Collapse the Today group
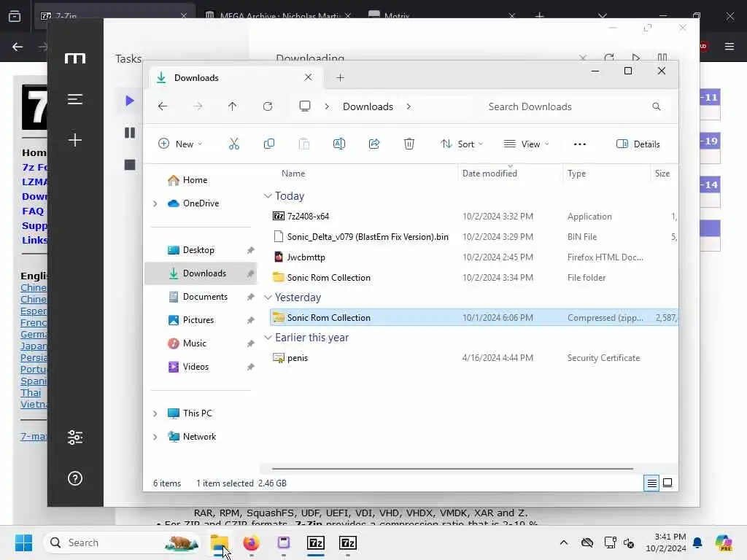747x560 pixels. pos(268,196)
